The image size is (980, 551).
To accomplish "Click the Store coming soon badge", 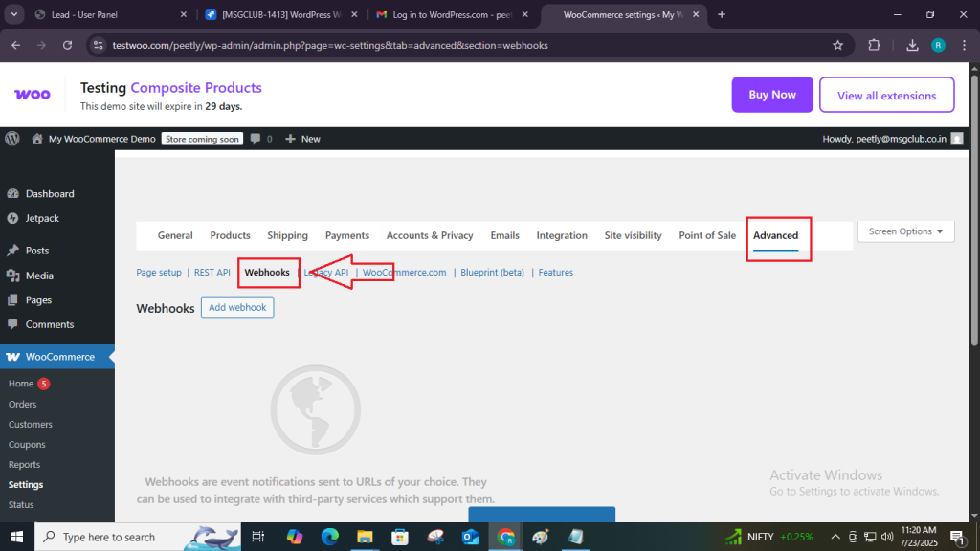I will pyautogui.click(x=202, y=139).
